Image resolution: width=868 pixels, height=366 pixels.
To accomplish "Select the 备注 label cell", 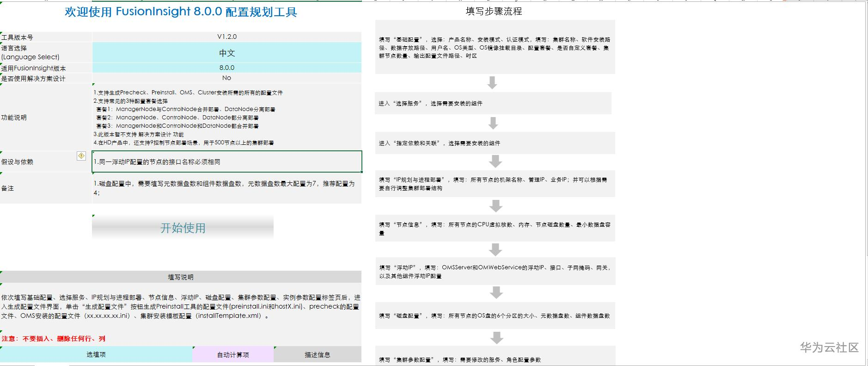I will click(46, 188).
